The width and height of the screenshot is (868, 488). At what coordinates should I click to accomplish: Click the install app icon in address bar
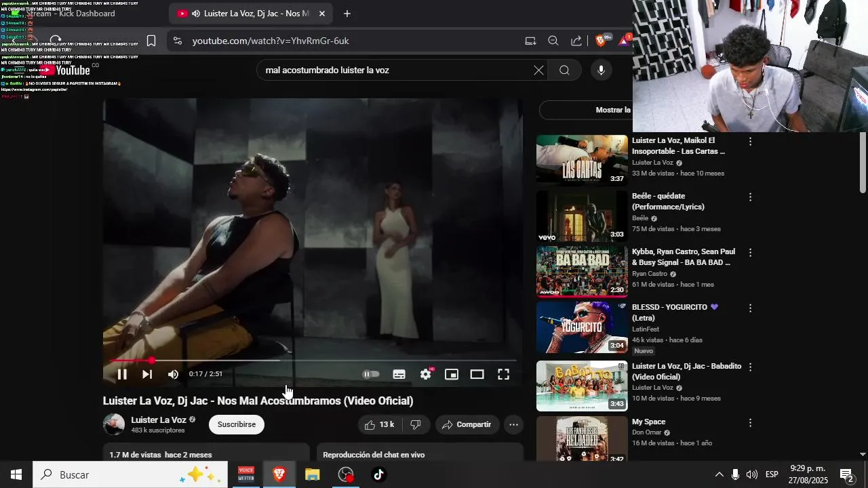pos(530,41)
